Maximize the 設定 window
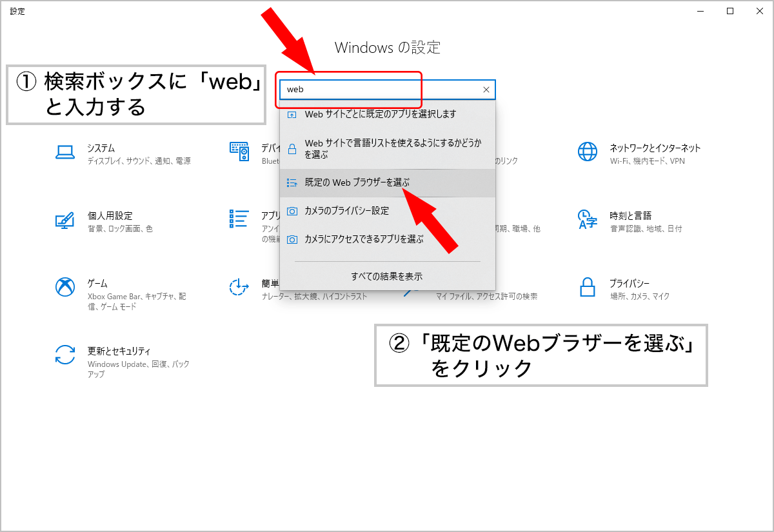 pyautogui.click(x=730, y=11)
